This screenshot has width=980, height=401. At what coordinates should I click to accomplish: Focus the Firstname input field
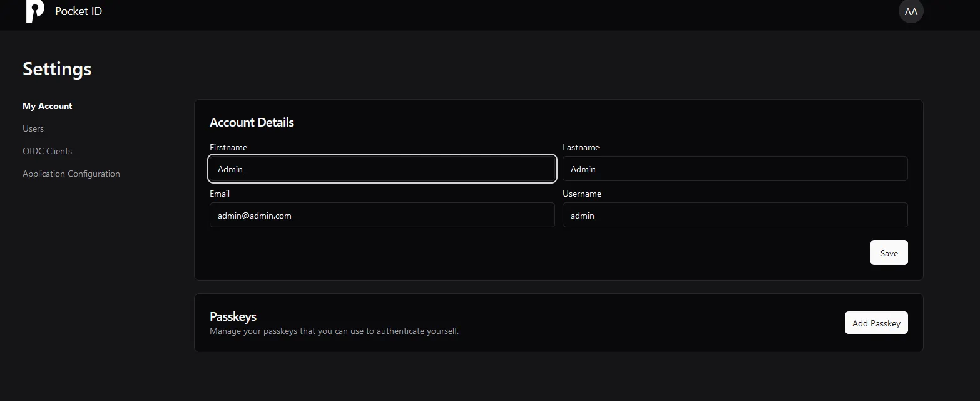[x=382, y=169]
